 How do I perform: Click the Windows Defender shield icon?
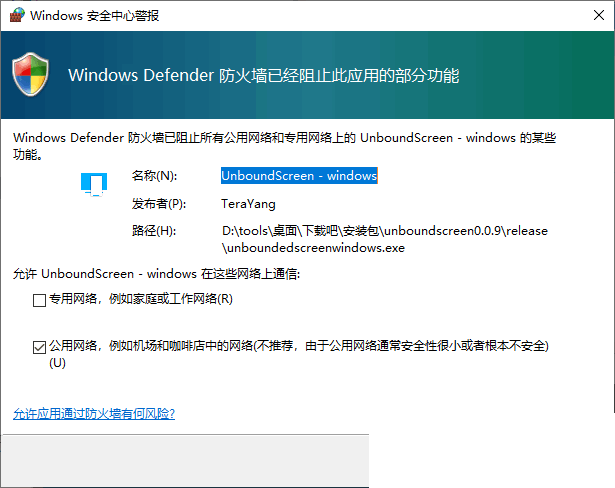pyautogui.click(x=31, y=75)
